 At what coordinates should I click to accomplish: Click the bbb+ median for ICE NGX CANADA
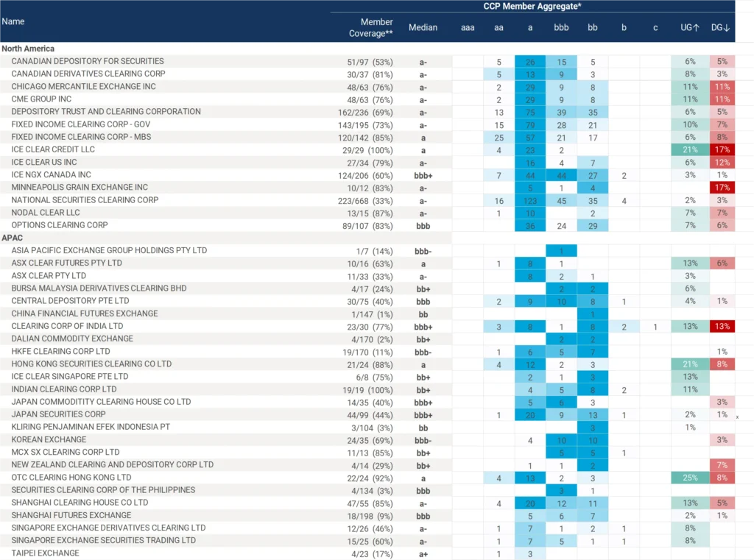pos(423,176)
